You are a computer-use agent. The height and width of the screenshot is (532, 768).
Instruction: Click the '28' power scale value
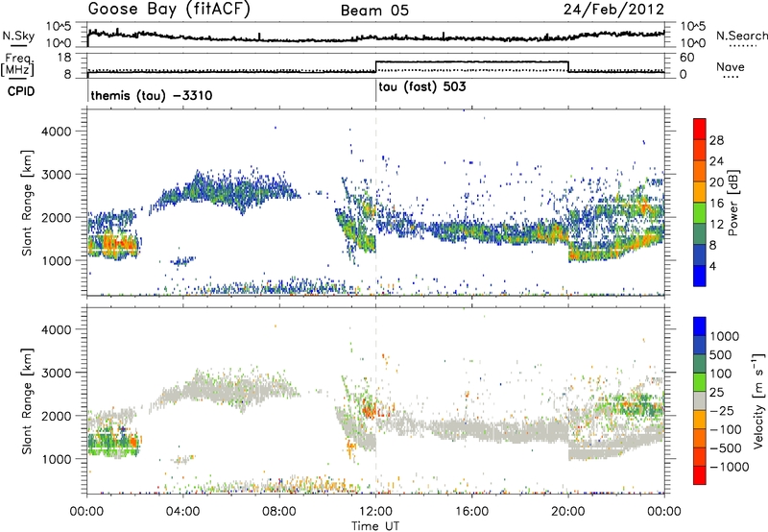click(x=716, y=140)
